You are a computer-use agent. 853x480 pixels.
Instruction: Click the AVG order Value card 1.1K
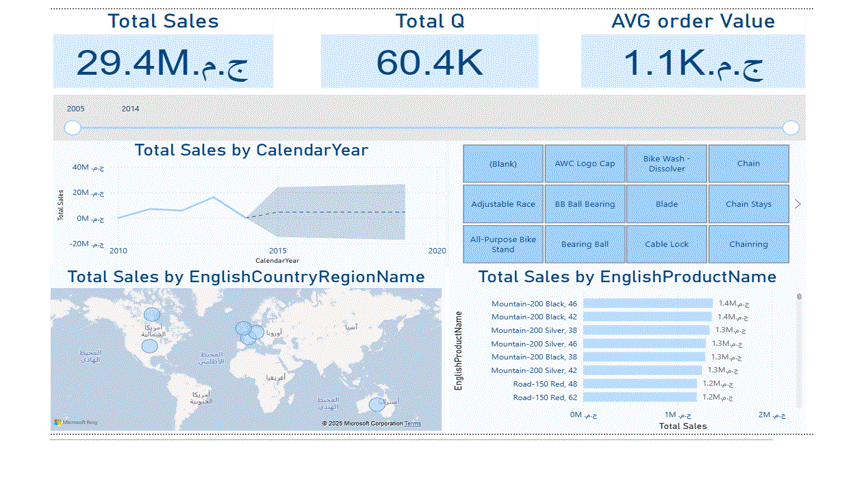(693, 63)
